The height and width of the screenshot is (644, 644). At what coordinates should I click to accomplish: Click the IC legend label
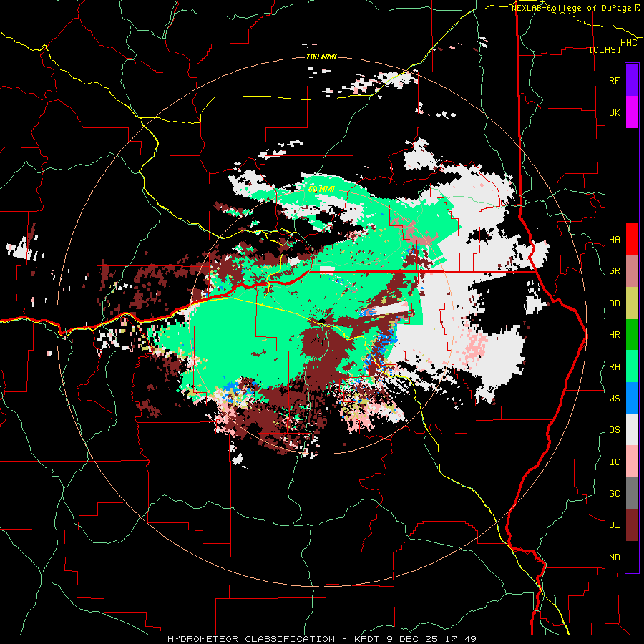point(614,462)
